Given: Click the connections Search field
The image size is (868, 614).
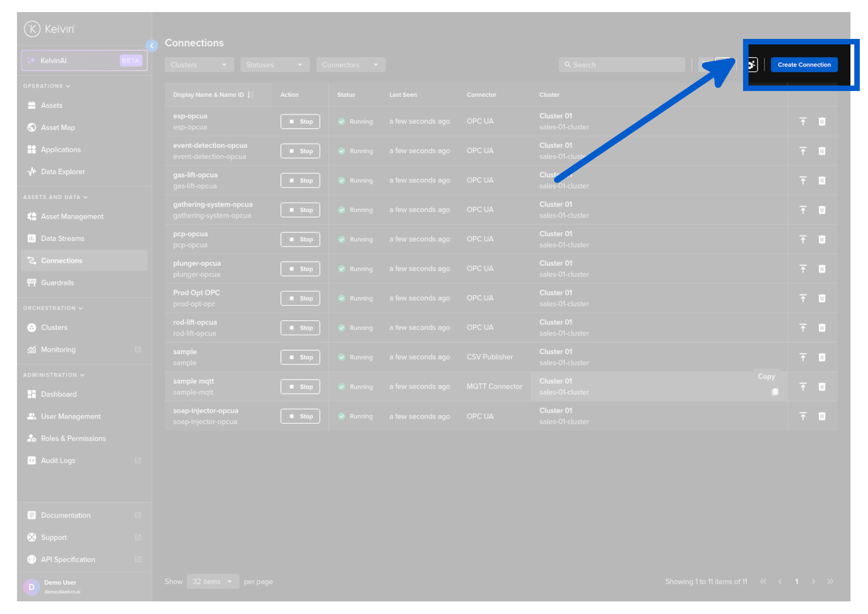Looking at the screenshot, I should (x=622, y=65).
